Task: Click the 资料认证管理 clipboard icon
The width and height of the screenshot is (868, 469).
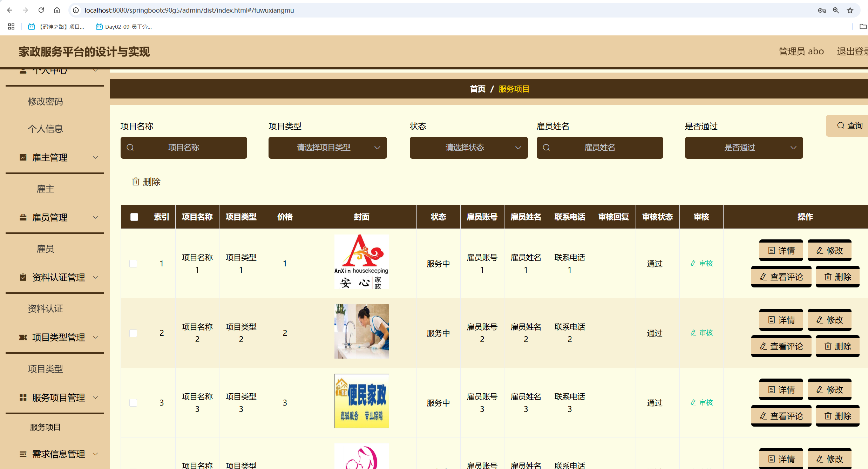Action: tap(23, 277)
